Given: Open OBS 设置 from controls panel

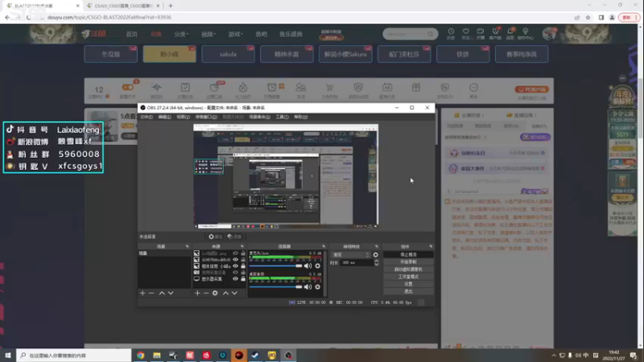Looking at the screenshot, I should tap(408, 284).
